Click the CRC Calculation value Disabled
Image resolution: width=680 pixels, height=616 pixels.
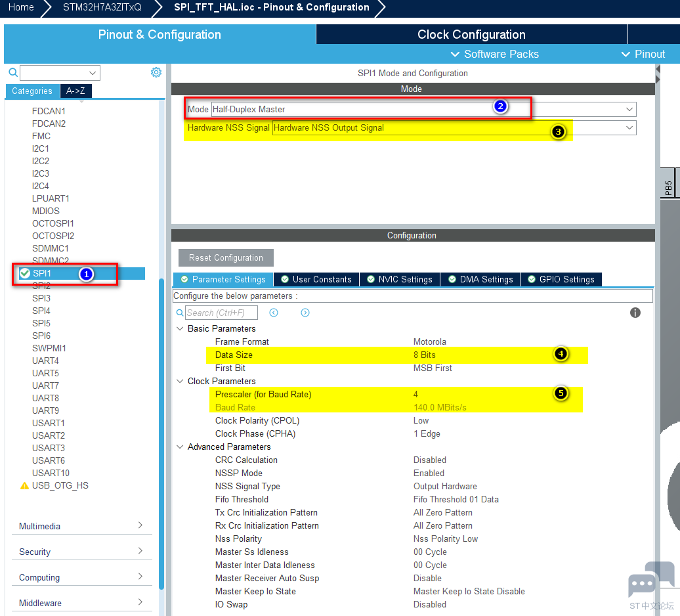[x=430, y=460]
